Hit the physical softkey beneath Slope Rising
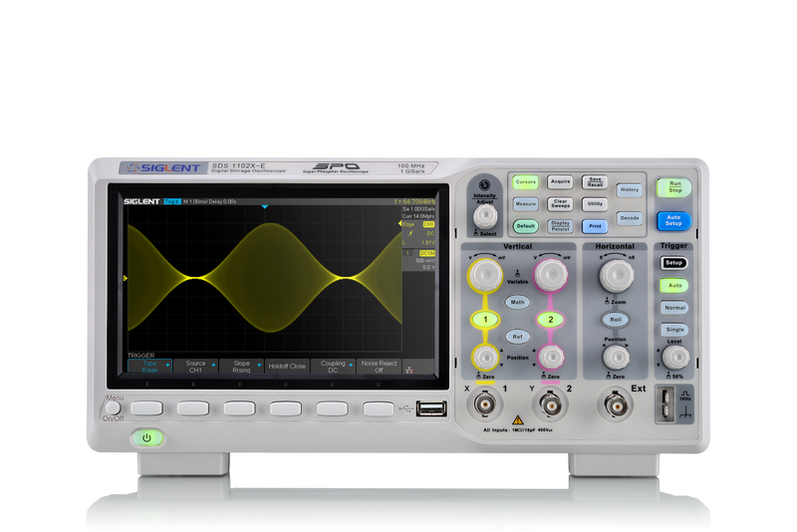 pyautogui.click(x=239, y=408)
